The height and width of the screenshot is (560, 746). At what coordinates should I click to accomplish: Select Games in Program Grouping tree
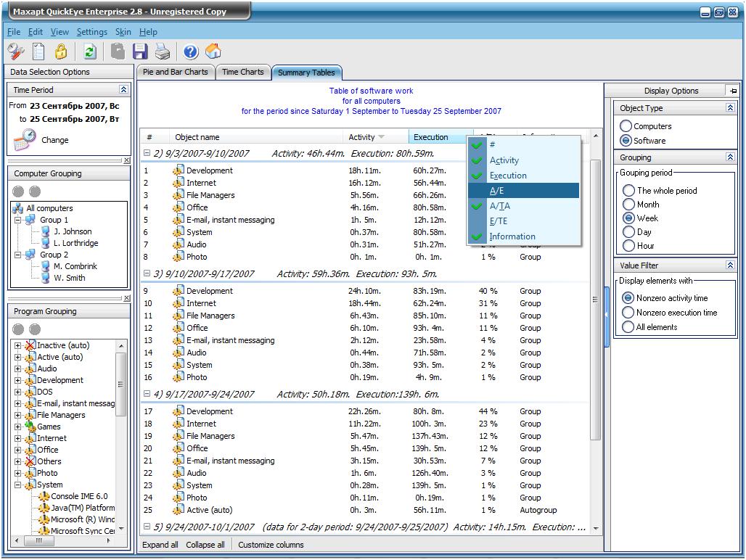click(49, 427)
